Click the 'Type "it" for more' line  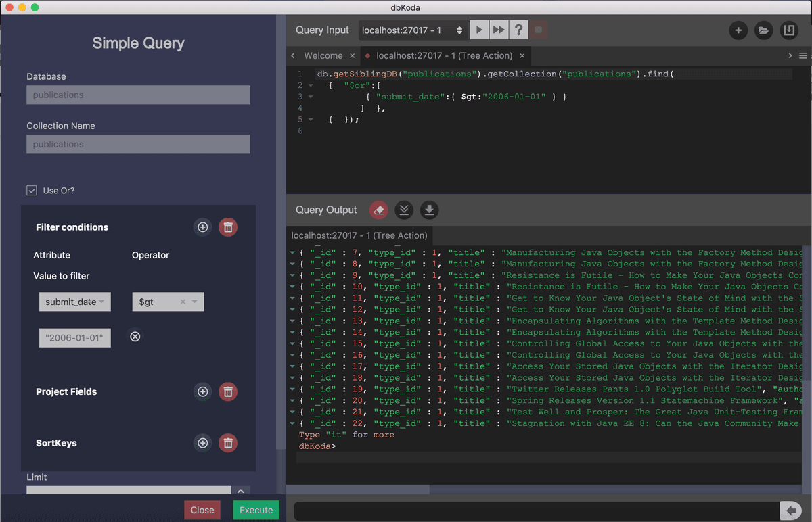coord(346,435)
